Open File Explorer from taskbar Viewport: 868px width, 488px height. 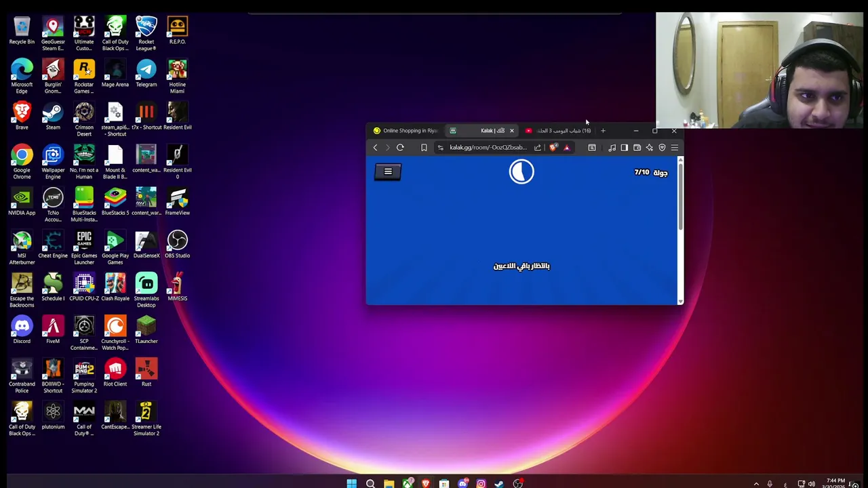click(389, 483)
